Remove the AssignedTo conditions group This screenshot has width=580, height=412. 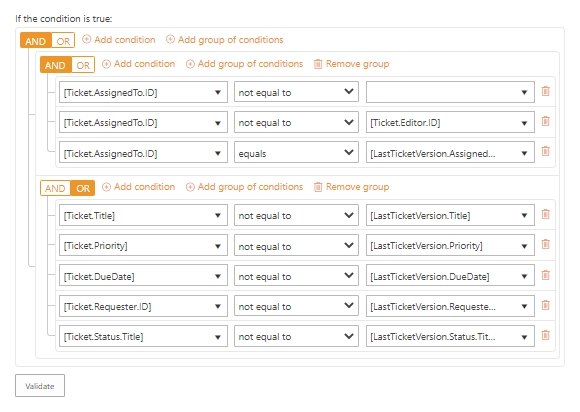coord(351,64)
